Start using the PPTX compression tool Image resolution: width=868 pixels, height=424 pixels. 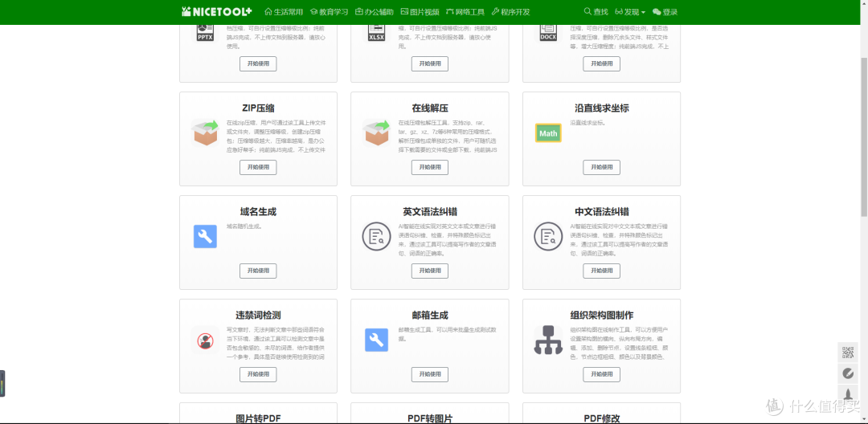[x=258, y=63]
